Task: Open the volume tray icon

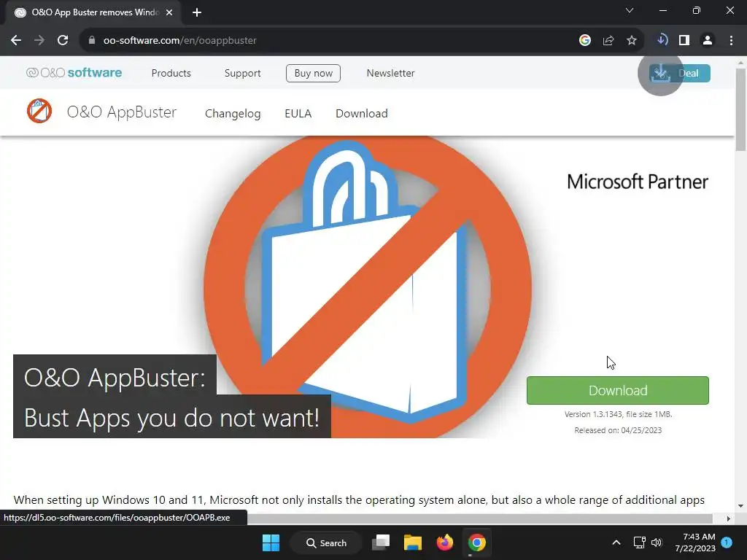Action: click(x=657, y=542)
